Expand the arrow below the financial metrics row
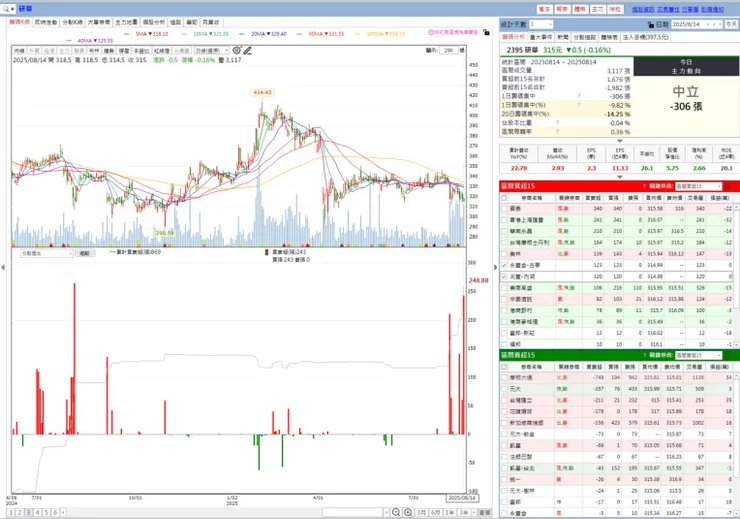The image size is (740, 519). tap(620, 177)
